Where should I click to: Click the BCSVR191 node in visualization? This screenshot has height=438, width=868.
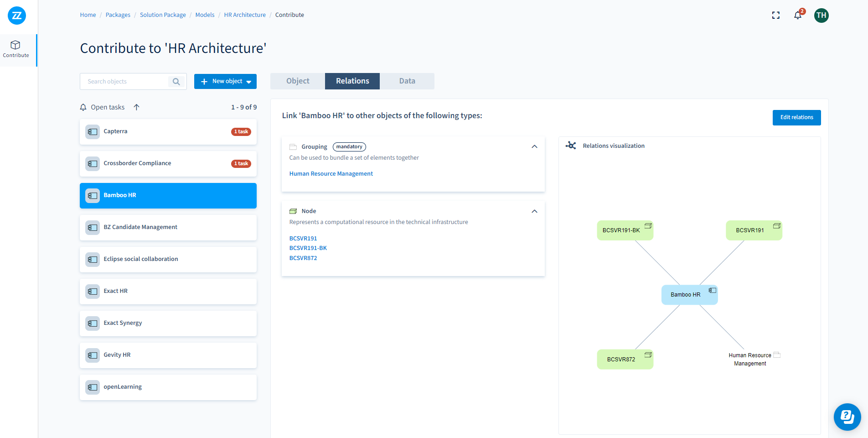[754, 230]
